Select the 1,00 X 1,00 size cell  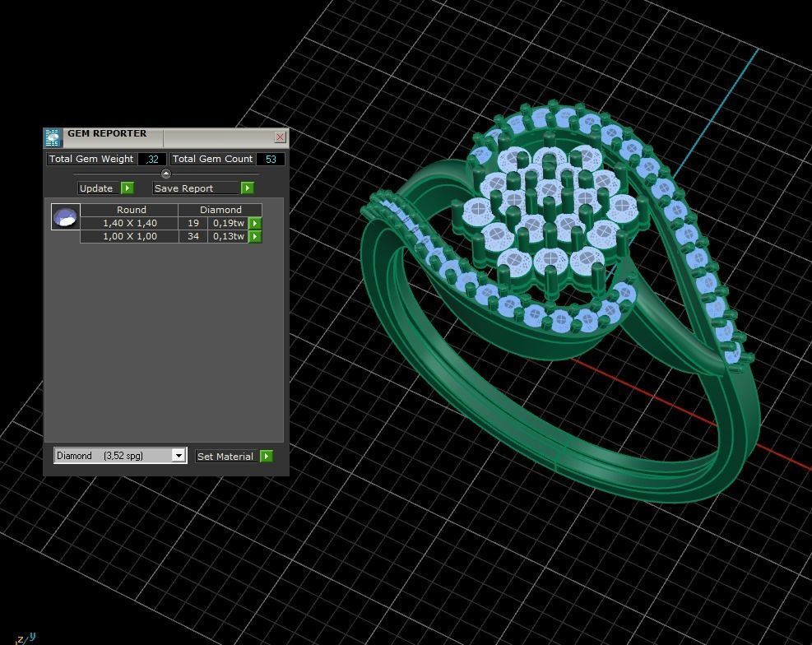click(129, 237)
